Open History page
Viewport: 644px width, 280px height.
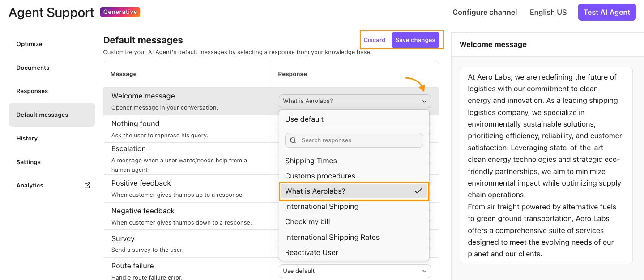[x=27, y=138]
